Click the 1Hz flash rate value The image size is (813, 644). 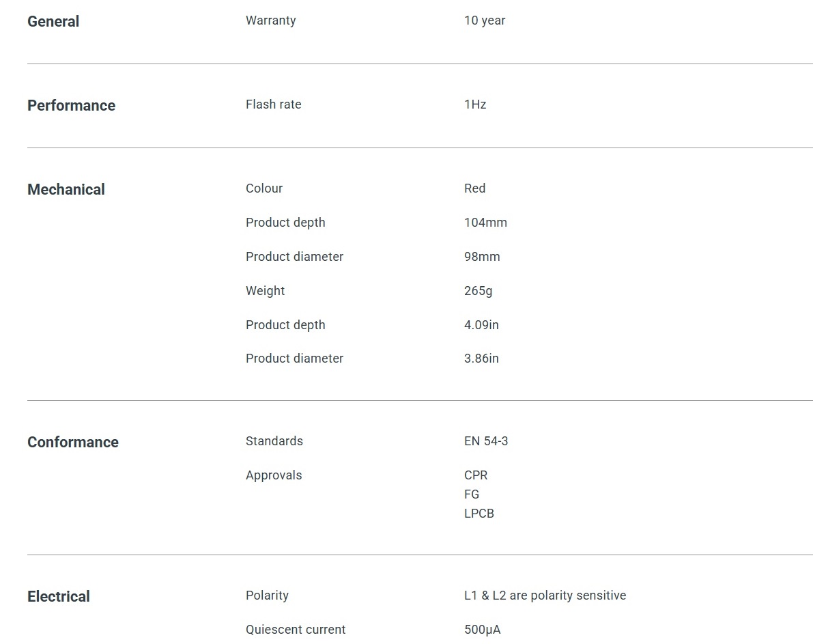click(475, 104)
